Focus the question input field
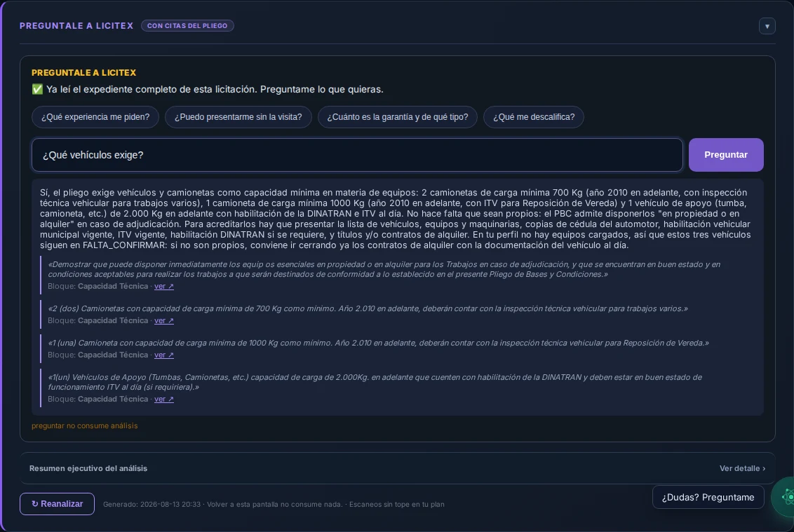 click(x=357, y=155)
